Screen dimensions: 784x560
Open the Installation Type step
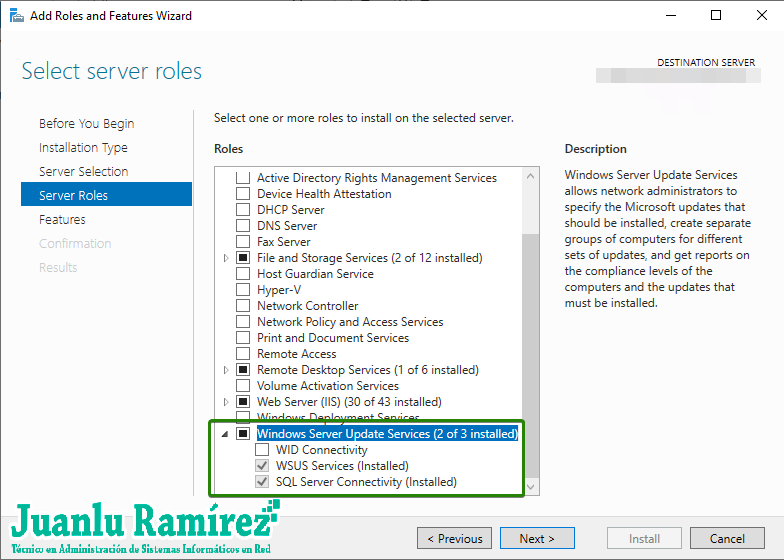pyautogui.click(x=83, y=148)
